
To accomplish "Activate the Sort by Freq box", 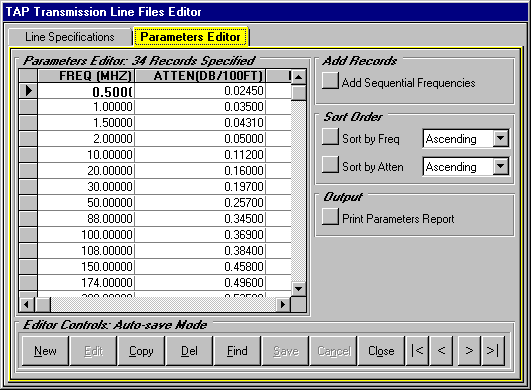I will [x=330, y=137].
